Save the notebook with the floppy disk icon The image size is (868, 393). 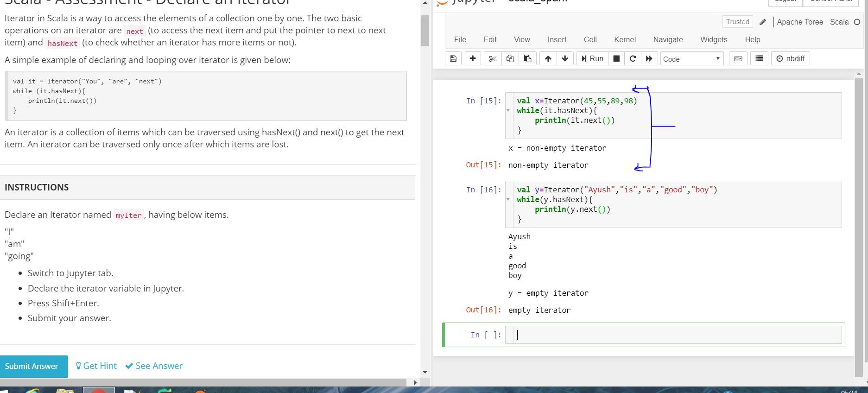pyautogui.click(x=453, y=58)
